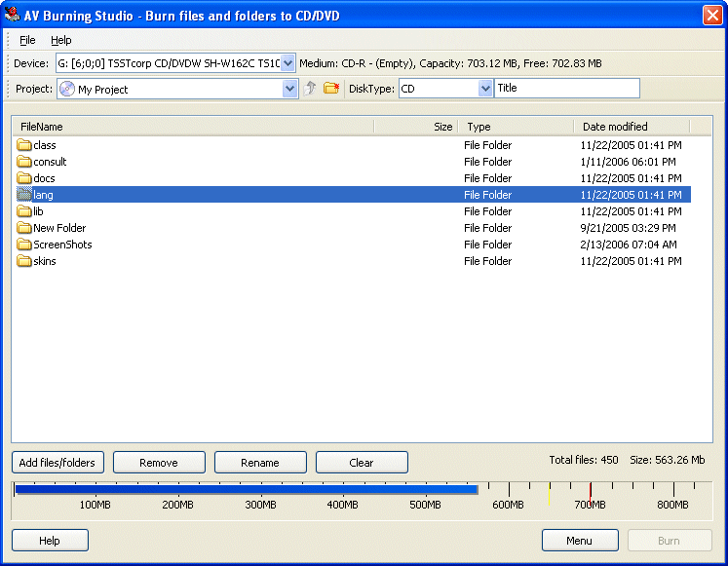Click the up one level arrow icon
Screen dimensions: 728x566
pyautogui.click(x=311, y=89)
